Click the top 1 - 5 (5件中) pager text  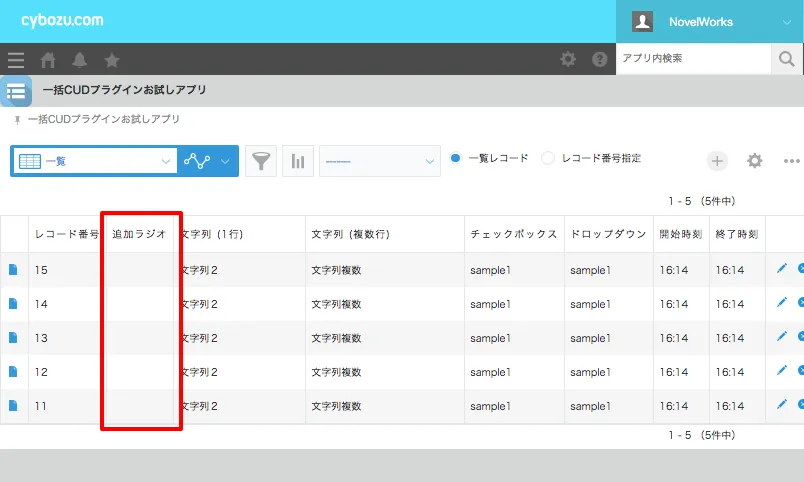pyautogui.click(x=702, y=201)
